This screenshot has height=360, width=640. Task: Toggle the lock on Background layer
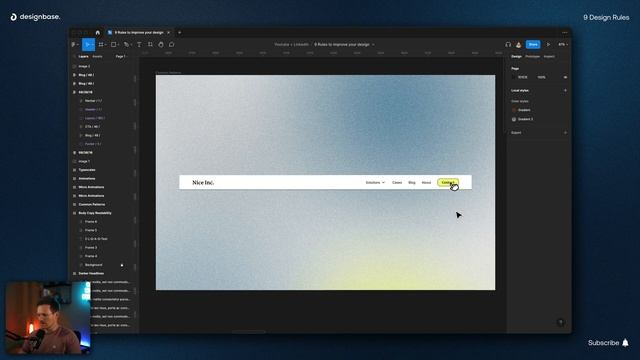pyautogui.click(x=122, y=265)
